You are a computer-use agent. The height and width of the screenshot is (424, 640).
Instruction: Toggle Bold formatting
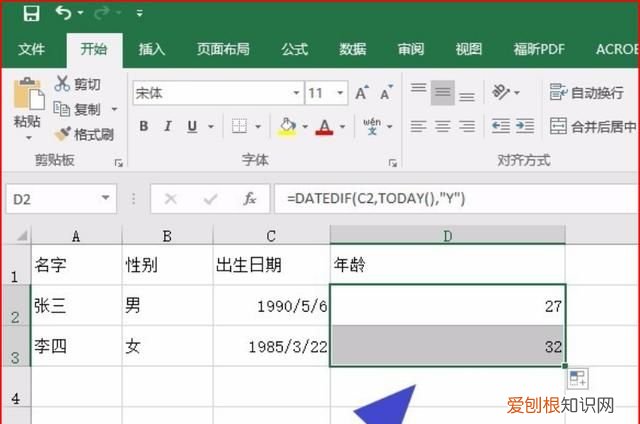pyautogui.click(x=143, y=127)
